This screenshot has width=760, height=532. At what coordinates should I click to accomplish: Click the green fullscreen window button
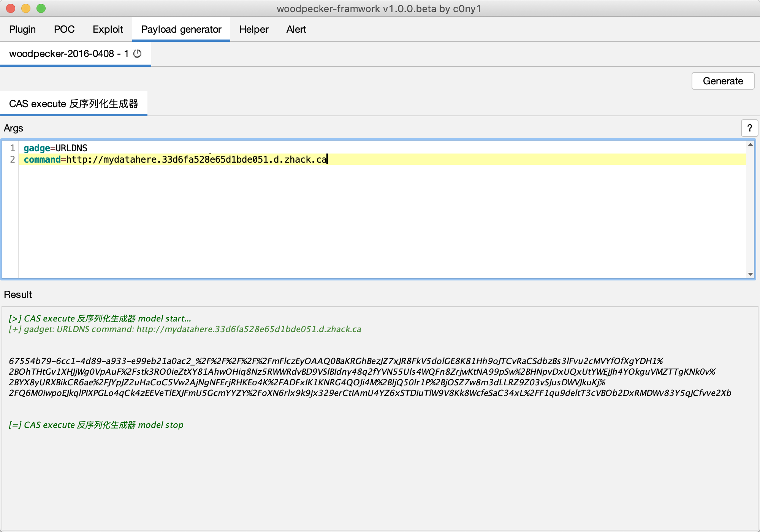(41, 8)
